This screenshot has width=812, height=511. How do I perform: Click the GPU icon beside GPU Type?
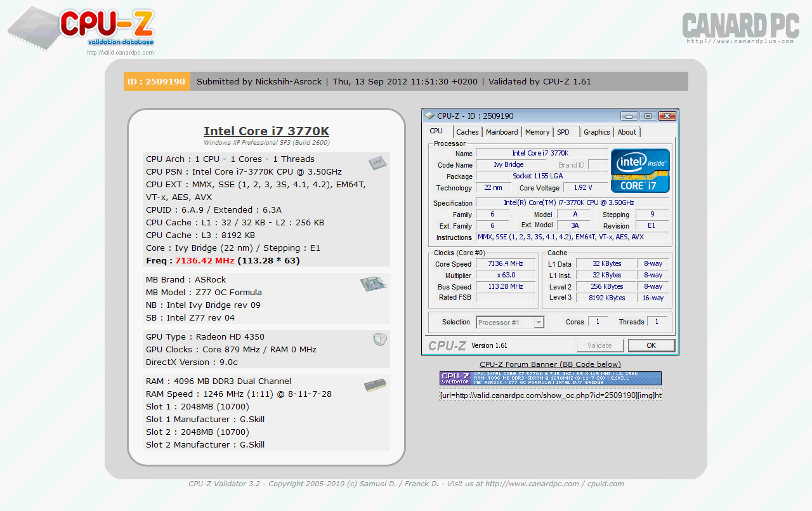point(379,340)
